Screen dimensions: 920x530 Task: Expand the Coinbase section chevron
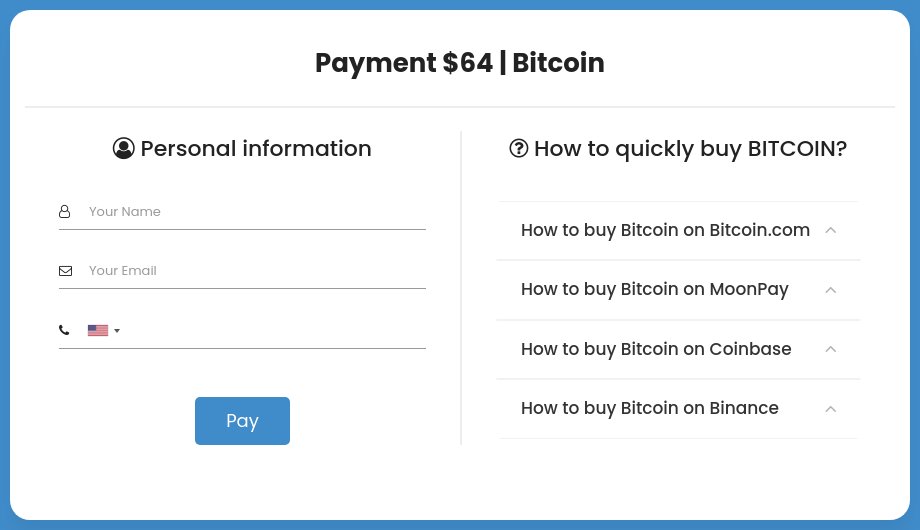[830, 349]
